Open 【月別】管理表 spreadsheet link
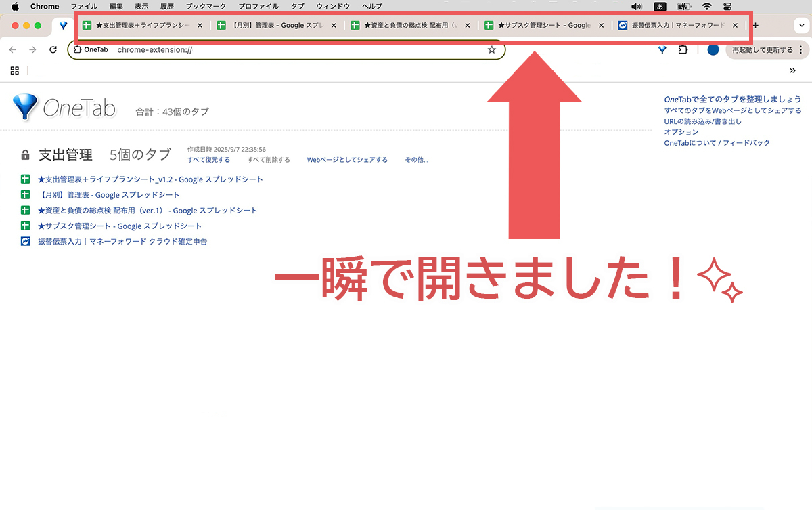 pos(109,195)
